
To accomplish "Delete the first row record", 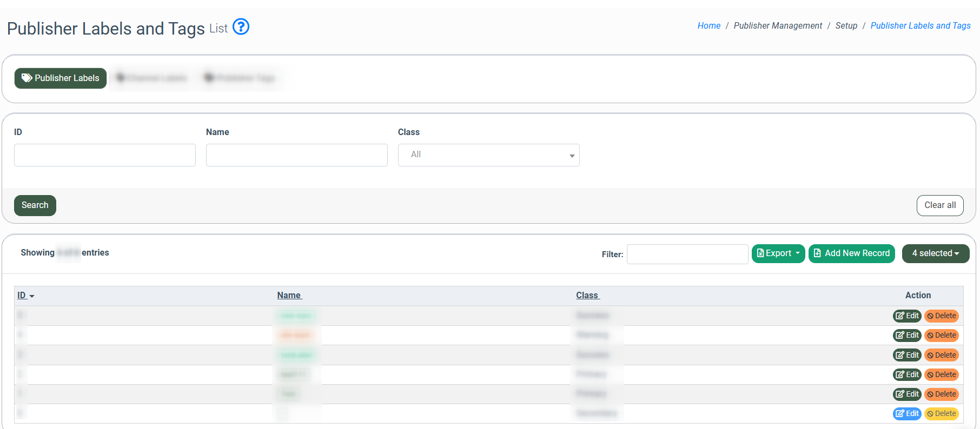I will point(941,316).
